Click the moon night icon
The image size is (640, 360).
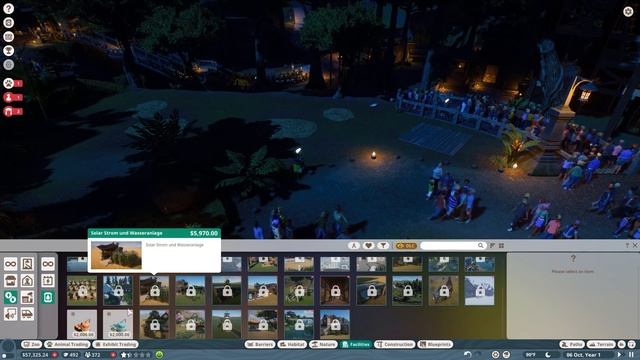click(x=548, y=355)
